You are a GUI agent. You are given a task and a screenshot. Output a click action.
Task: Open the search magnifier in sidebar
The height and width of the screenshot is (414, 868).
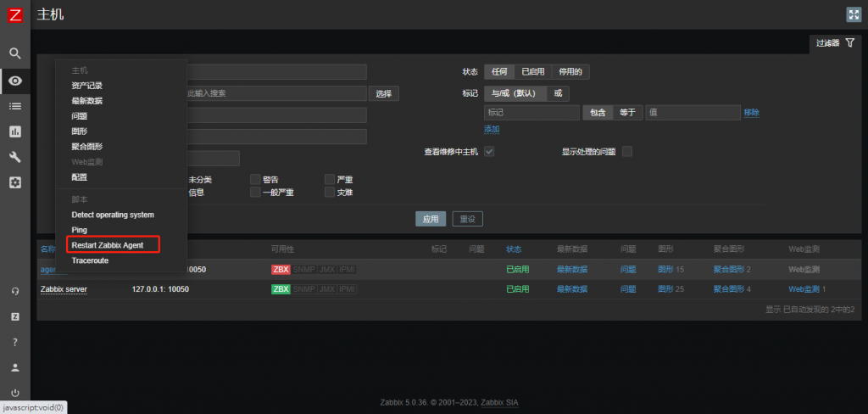tap(15, 53)
